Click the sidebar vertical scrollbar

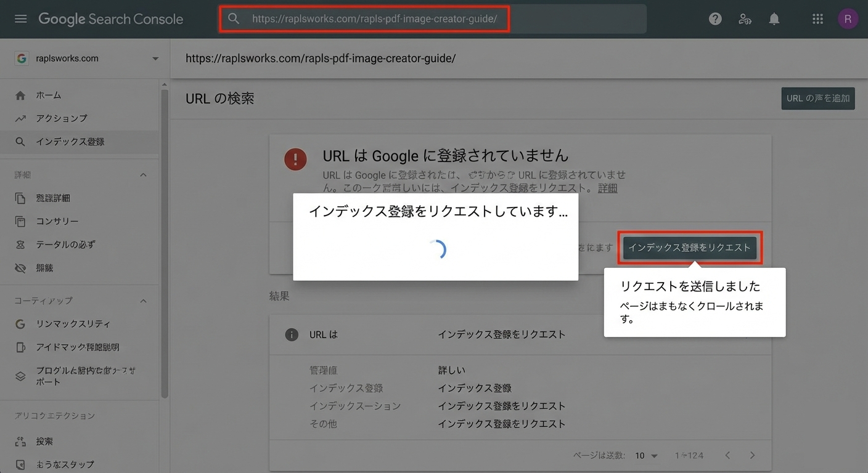pyautogui.click(x=165, y=243)
